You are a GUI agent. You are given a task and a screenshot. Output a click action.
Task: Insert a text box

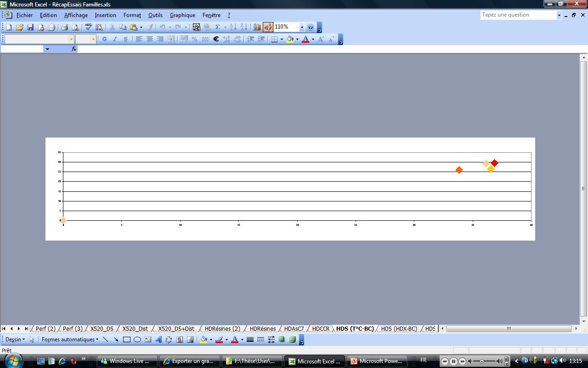click(147, 339)
